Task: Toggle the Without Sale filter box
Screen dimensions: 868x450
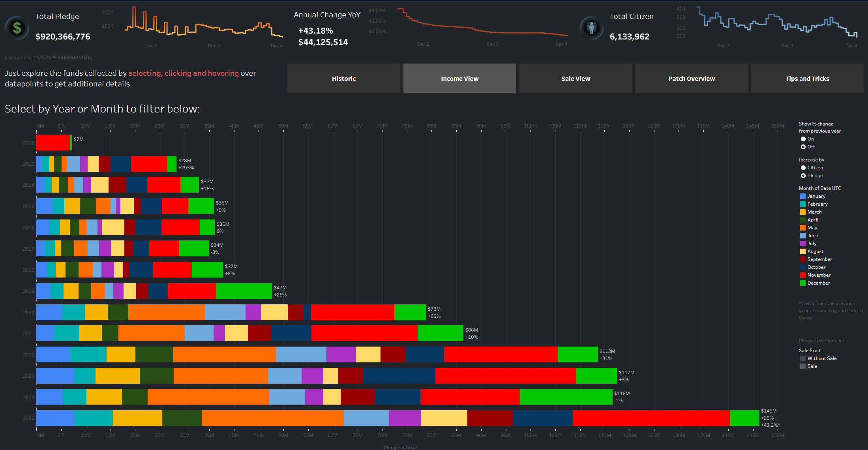Action: [802, 358]
